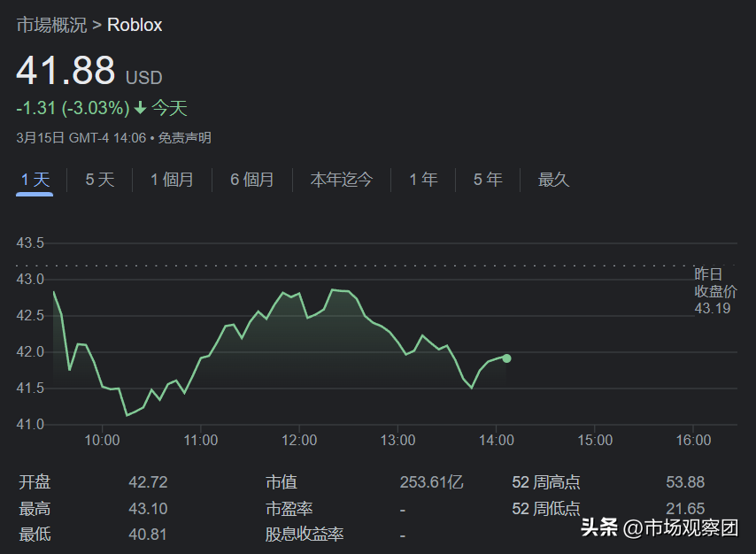The height and width of the screenshot is (554, 756).
Task: Click the 昨日收盘价 43.19 label
Action: 715,291
